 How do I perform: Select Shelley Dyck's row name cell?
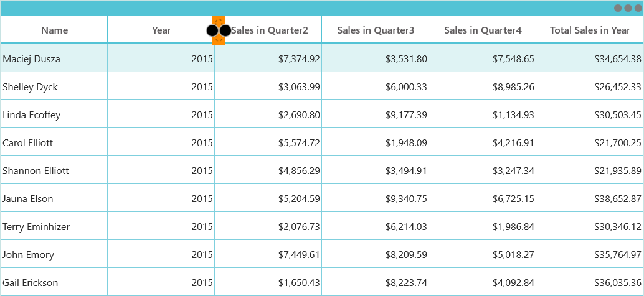54,86
